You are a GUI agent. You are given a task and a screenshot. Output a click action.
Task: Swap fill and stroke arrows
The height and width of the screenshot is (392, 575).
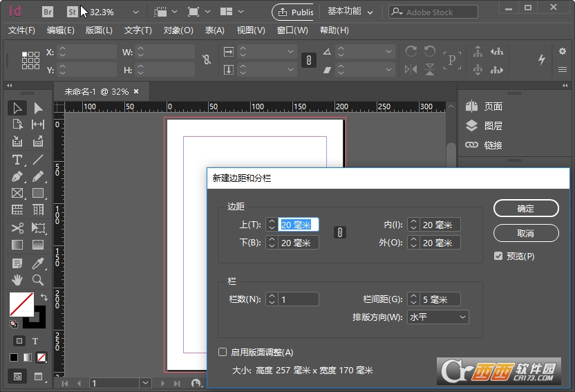[44, 297]
